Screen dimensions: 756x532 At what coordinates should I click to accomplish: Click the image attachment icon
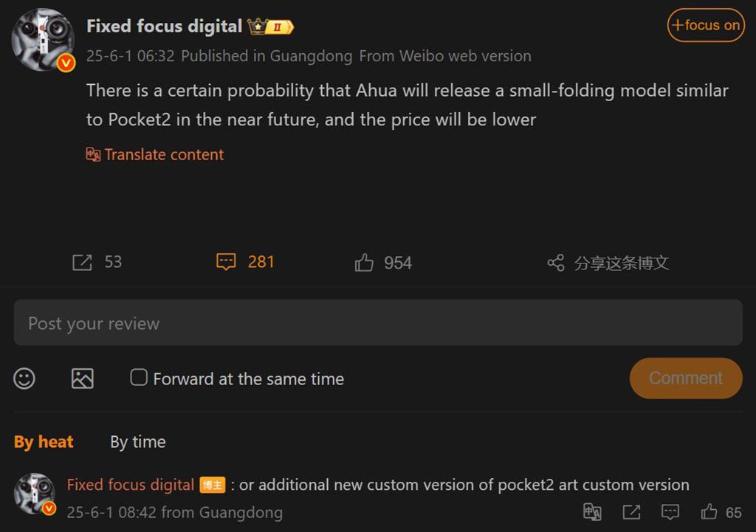pyautogui.click(x=82, y=379)
